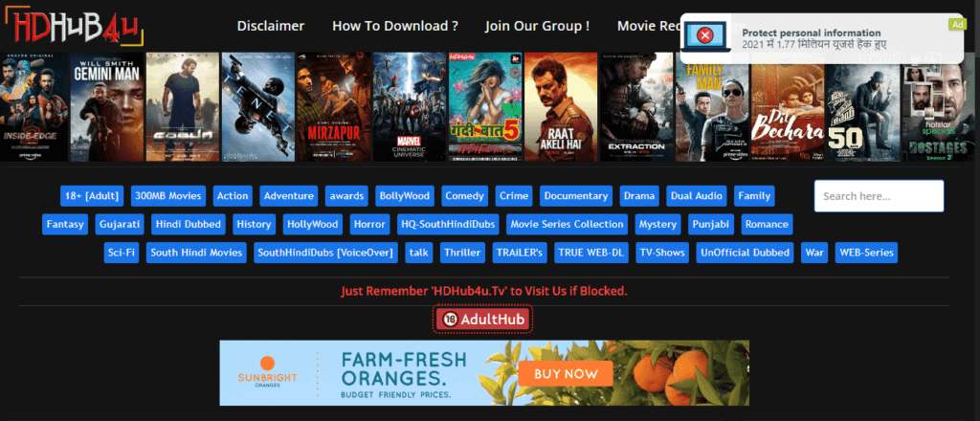Select WEB-Series category tag
Screen dimensions: 980x421
point(866,253)
